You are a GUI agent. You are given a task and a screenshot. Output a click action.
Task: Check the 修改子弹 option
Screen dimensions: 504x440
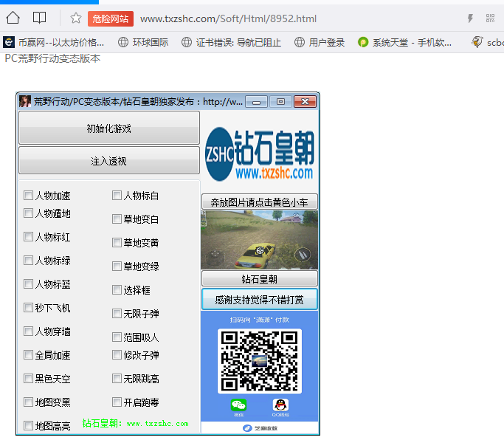(x=117, y=355)
